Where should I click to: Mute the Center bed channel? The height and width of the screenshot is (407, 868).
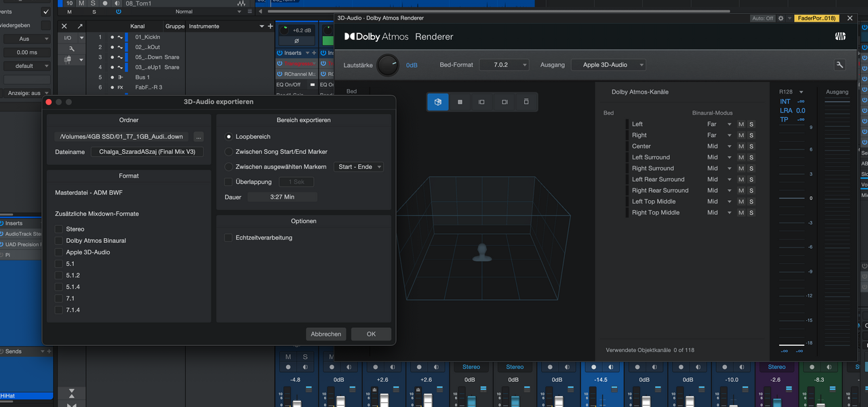point(741,146)
